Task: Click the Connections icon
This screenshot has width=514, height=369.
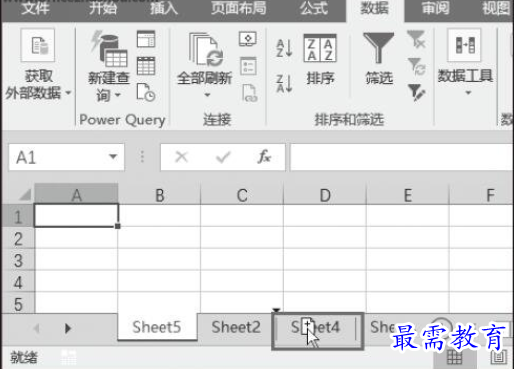Action: click(x=248, y=39)
